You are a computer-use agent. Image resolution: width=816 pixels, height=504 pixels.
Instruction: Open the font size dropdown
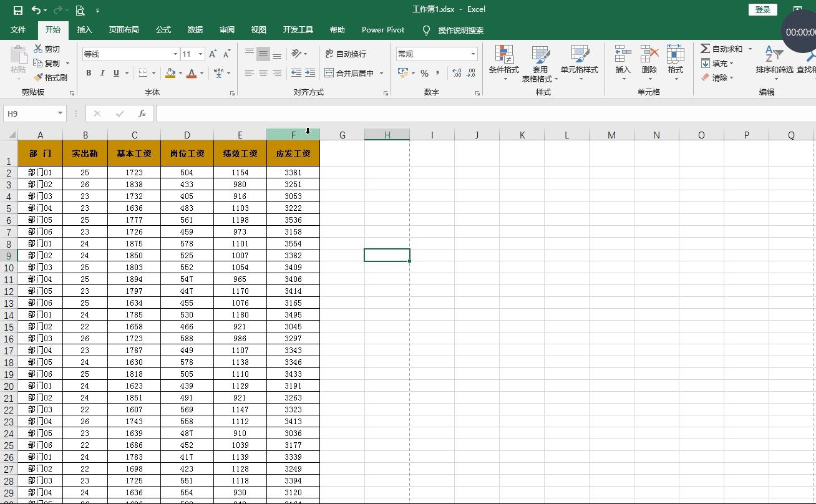point(201,54)
